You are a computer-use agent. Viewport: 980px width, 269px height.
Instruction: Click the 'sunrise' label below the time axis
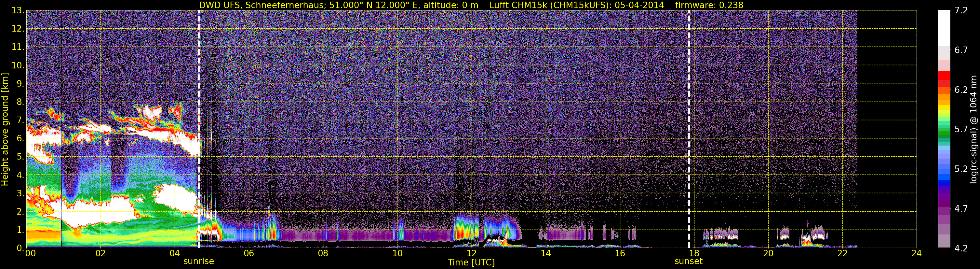pos(199,262)
